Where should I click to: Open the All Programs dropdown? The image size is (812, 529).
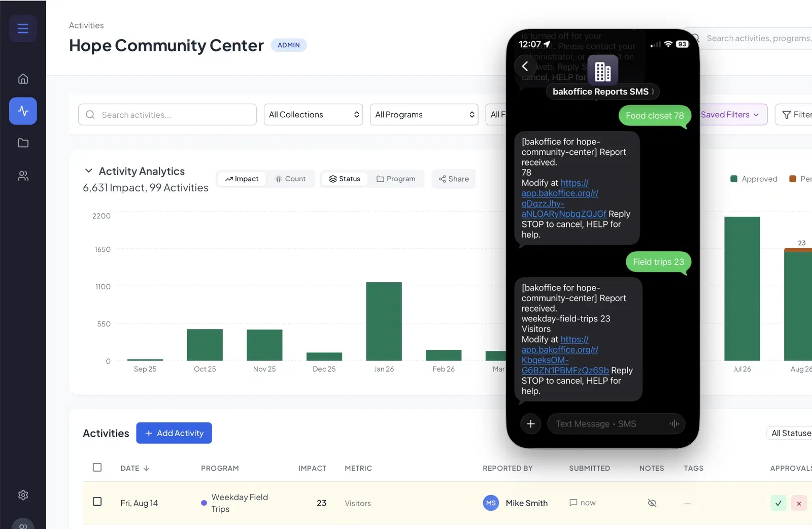tap(424, 115)
